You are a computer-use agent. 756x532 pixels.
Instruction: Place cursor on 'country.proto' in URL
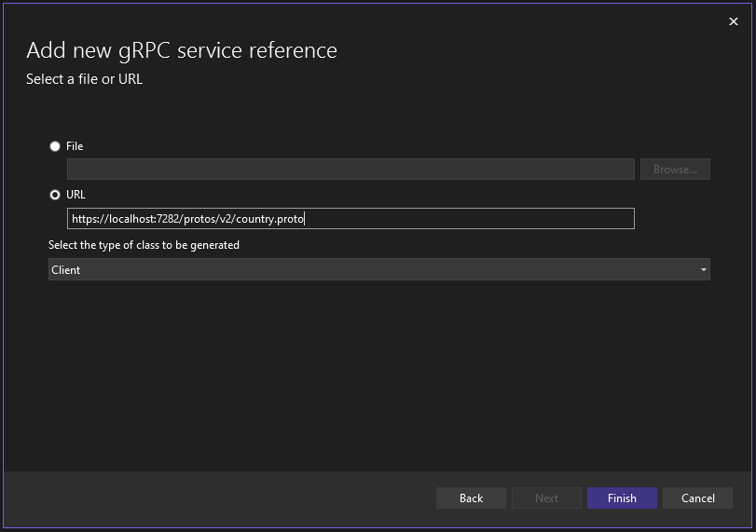[270, 219]
